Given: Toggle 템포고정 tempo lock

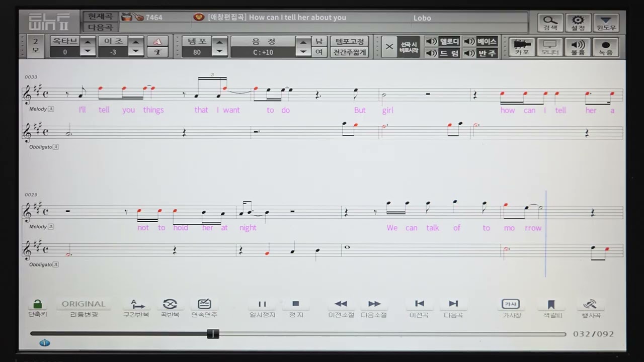Looking at the screenshot, I should point(349,41).
